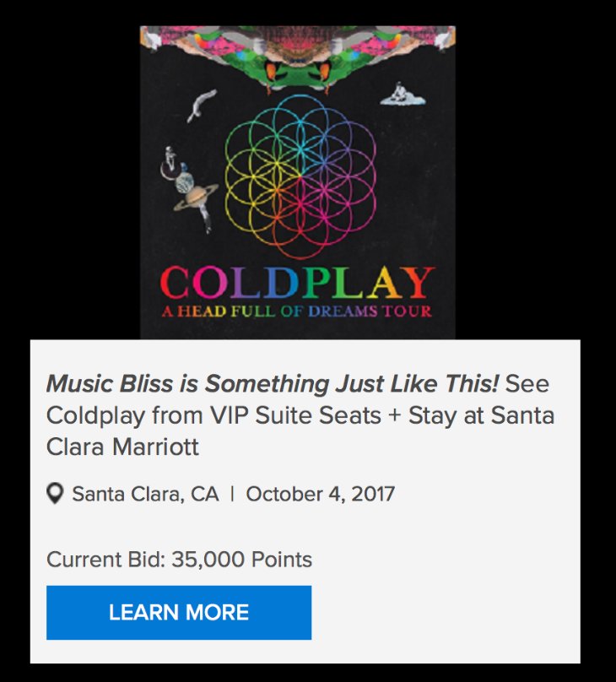Click the location pin icon
The image size is (616, 682).
pos(56,494)
